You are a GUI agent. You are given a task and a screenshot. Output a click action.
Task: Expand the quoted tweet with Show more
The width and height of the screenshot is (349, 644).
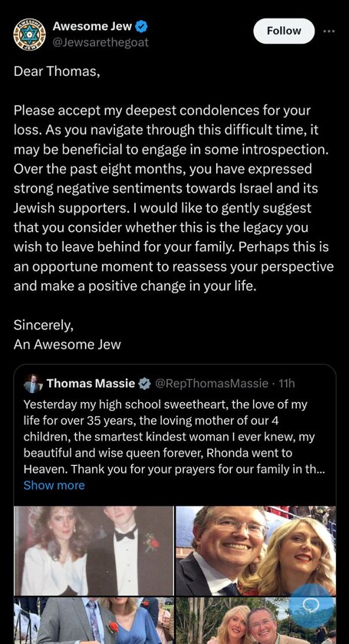(54, 485)
